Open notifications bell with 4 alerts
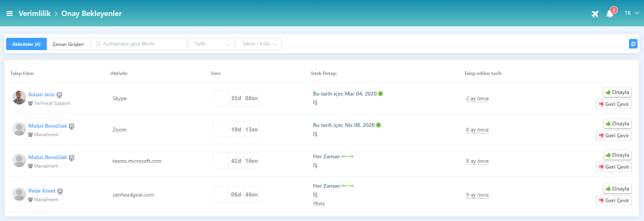 [x=610, y=14]
